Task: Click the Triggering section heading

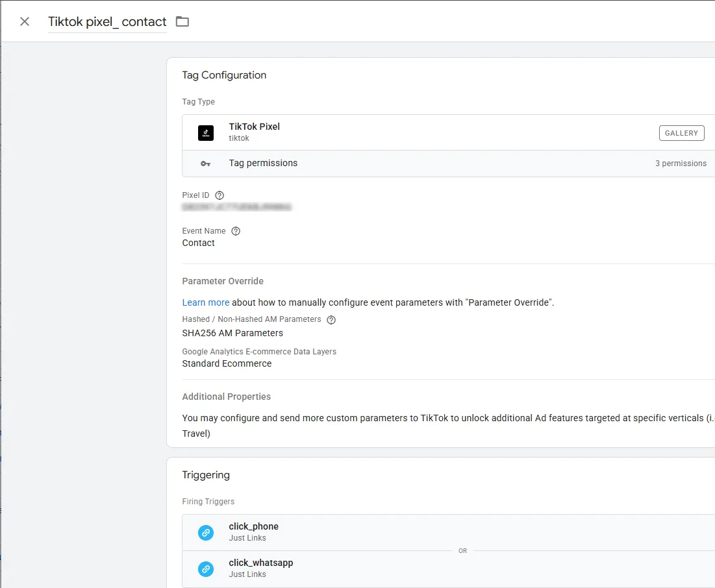Action: (206, 475)
